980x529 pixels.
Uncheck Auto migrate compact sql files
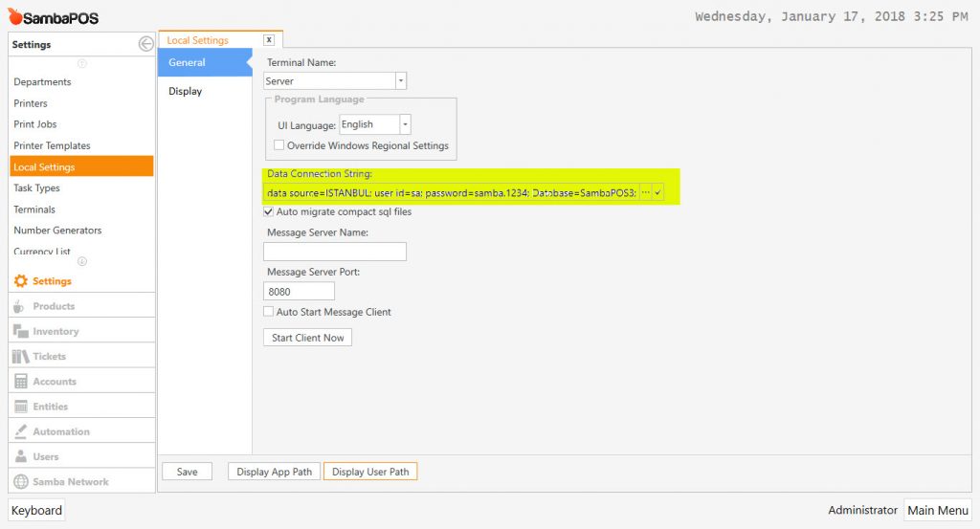point(268,211)
